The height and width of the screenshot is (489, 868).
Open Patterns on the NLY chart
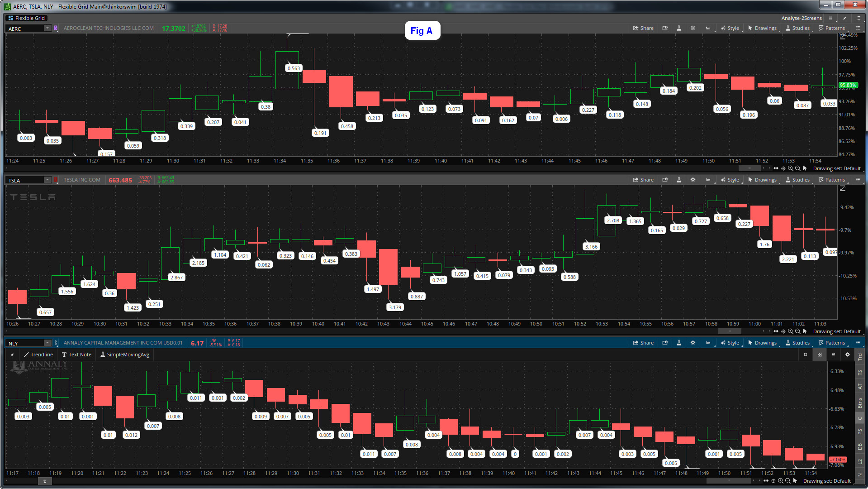pos(832,343)
